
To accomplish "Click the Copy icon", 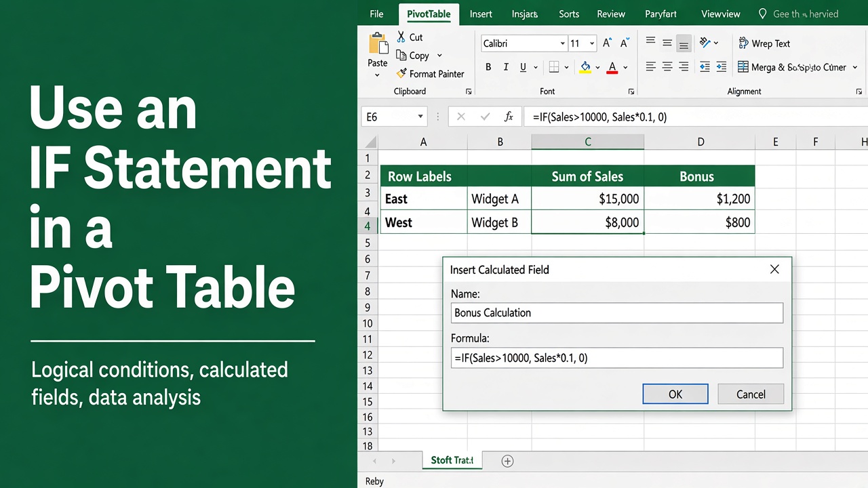I will point(401,56).
